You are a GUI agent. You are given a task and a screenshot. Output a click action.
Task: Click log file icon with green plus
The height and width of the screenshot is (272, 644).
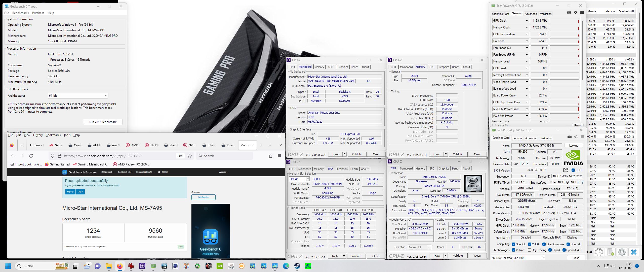tap(611, 252)
